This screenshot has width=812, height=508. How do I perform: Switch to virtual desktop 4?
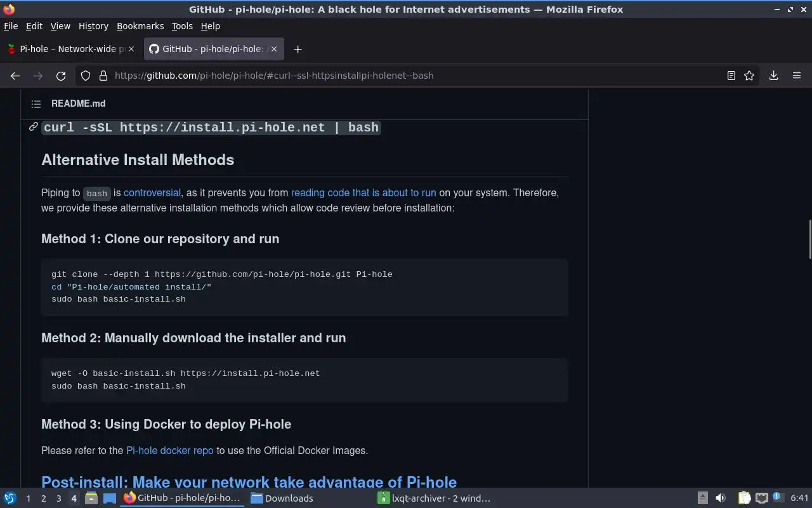pos(74,498)
